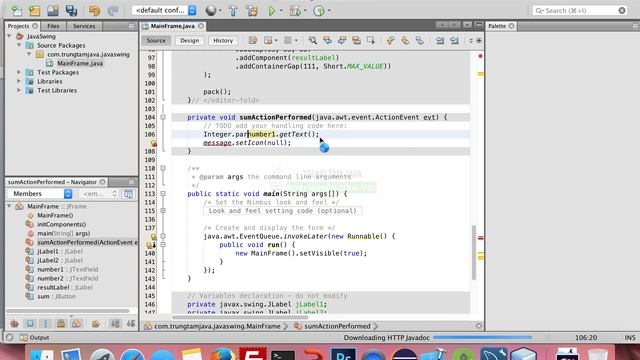The image size is (640, 360).
Task: Open Firefox from the Dock
Action: point(222,353)
